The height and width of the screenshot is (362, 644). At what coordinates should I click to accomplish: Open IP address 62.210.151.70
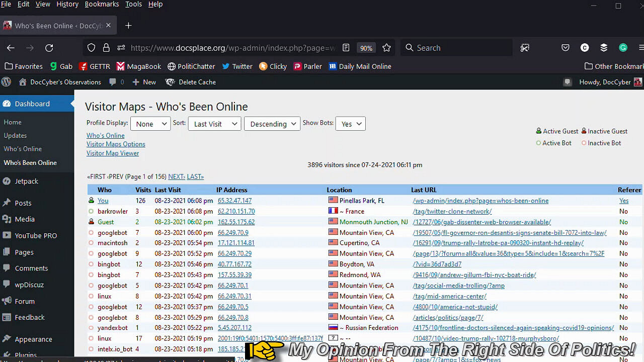(236, 211)
